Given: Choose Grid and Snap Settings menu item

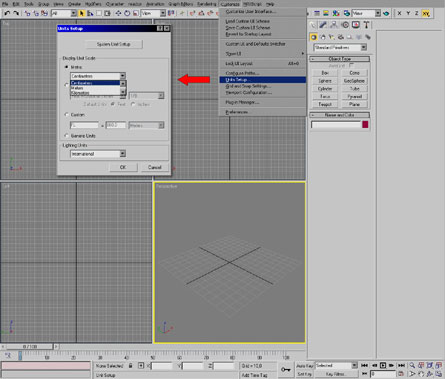Looking at the screenshot, I should pos(263,86).
